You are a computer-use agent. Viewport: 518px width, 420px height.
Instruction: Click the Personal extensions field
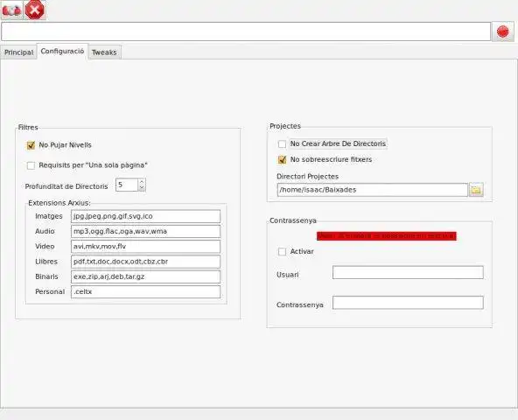(x=145, y=291)
